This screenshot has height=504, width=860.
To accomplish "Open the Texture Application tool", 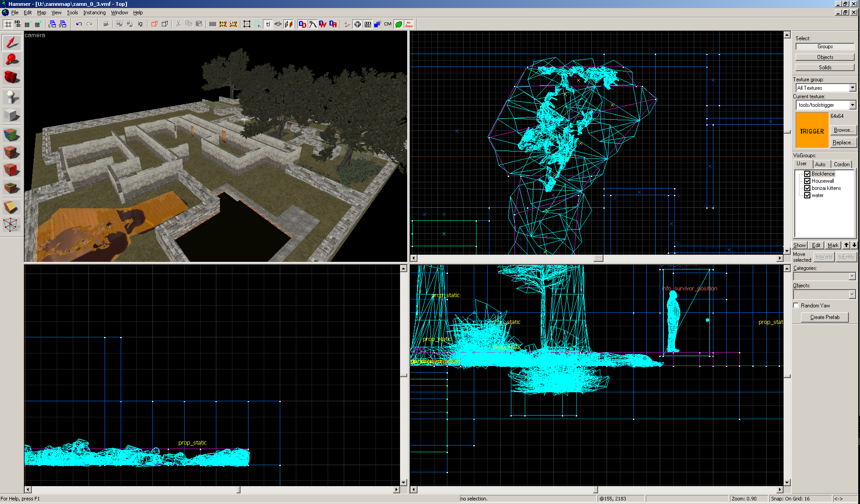I will (12, 134).
